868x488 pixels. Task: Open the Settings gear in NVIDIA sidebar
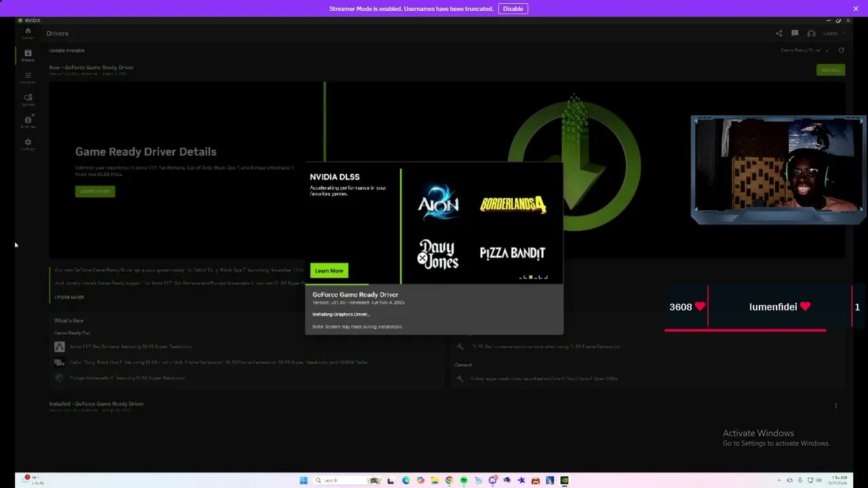[x=28, y=144]
